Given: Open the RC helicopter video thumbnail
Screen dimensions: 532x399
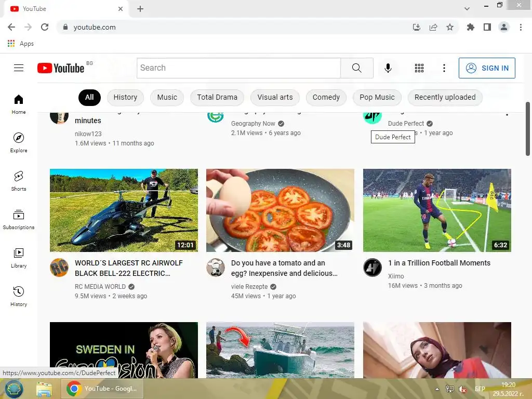Looking at the screenshot, I should (x=124, y=210).
